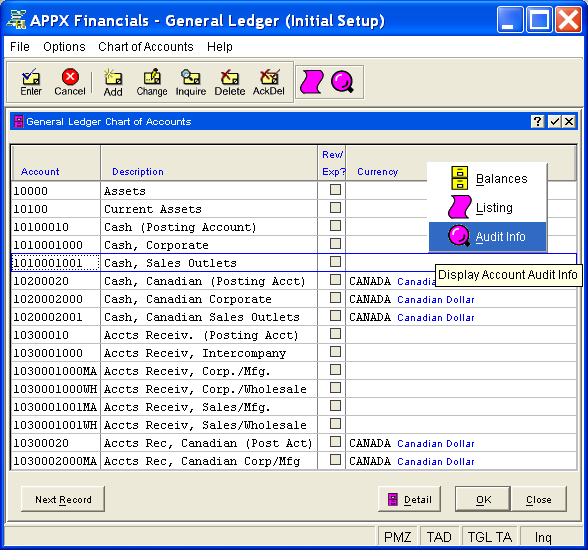588x550 pixels.
Task: Open the File menu
Action: [x=20, y=47]
